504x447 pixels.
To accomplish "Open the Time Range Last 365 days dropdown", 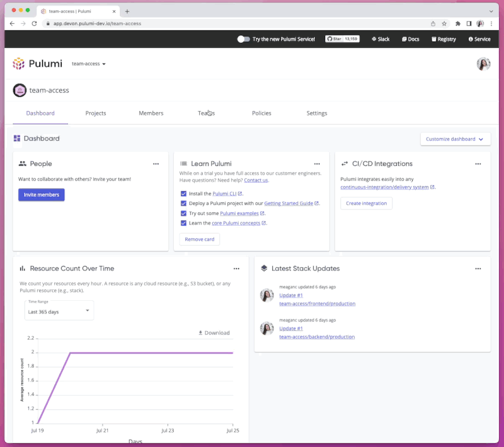I will tap(59, 311).
